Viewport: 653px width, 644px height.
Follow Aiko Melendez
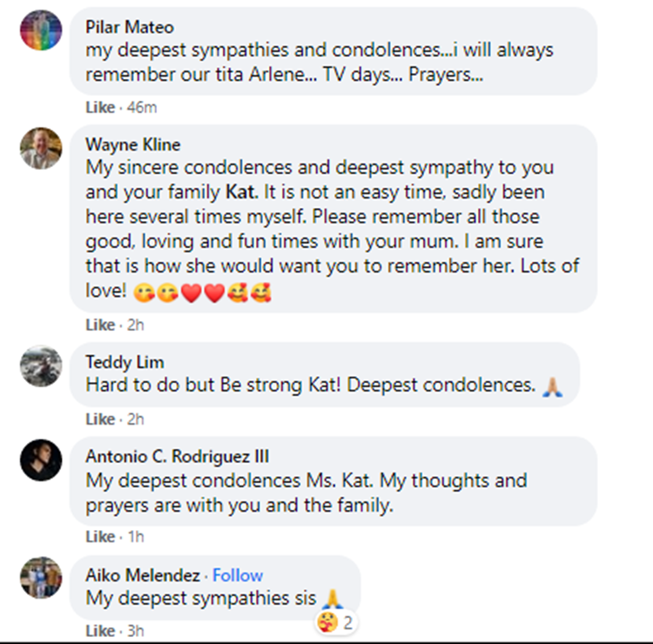[x=238, y=575]
